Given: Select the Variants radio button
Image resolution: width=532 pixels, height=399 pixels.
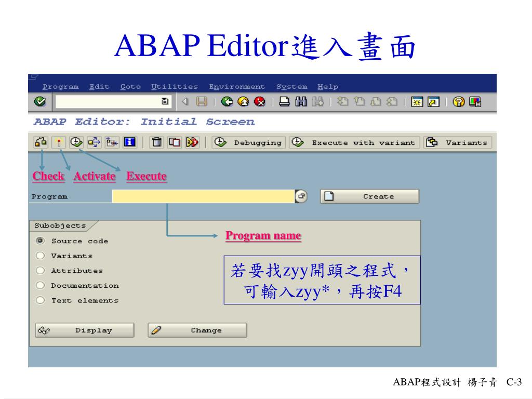Looking at the screenshot, I should [40, 256].
